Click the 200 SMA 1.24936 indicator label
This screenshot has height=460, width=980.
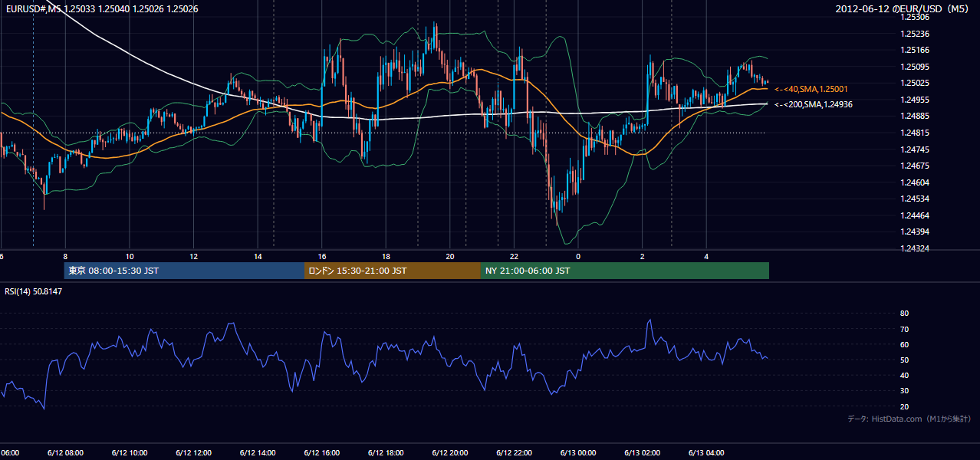pos(813,104)
